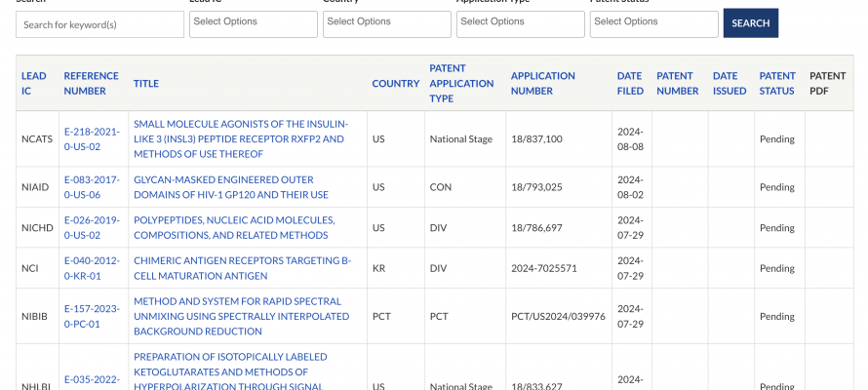Sort table by Title column header
Image resolution: width=868 pixels, height=390 pixels.
(x=146, y=84)
